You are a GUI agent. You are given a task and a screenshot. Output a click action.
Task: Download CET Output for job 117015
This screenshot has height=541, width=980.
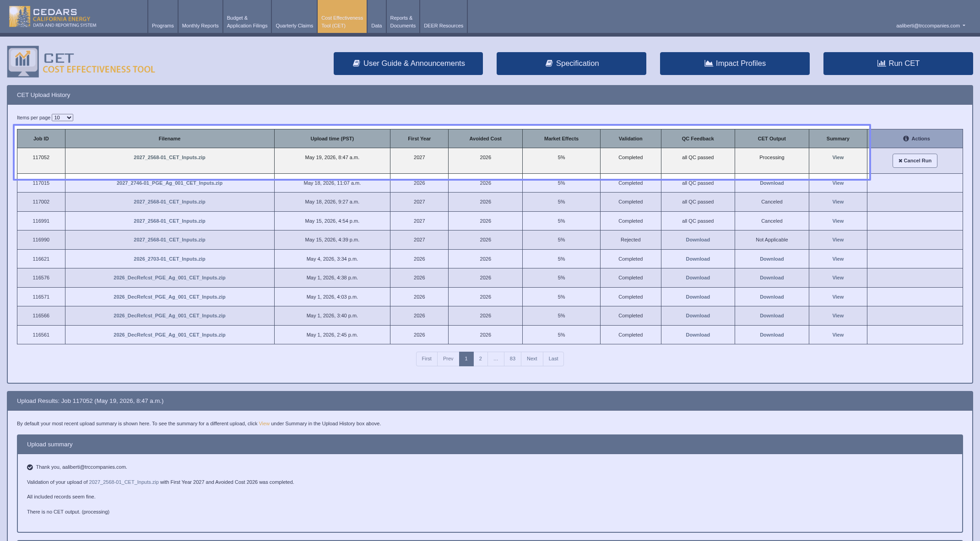(772, 183)
